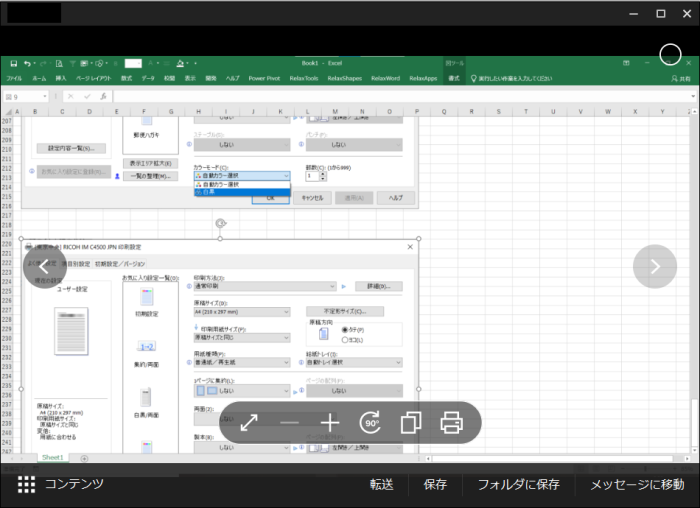The width and height of the screenshot is (700, 508).
Task: Select the 初期設定 favorite icon
Action: (x=146, y=297)
